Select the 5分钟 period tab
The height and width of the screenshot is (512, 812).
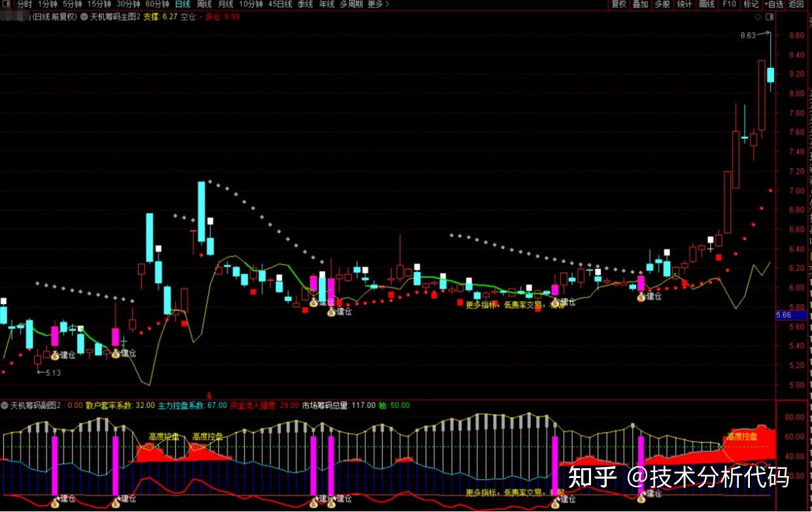tap(72, 4)
